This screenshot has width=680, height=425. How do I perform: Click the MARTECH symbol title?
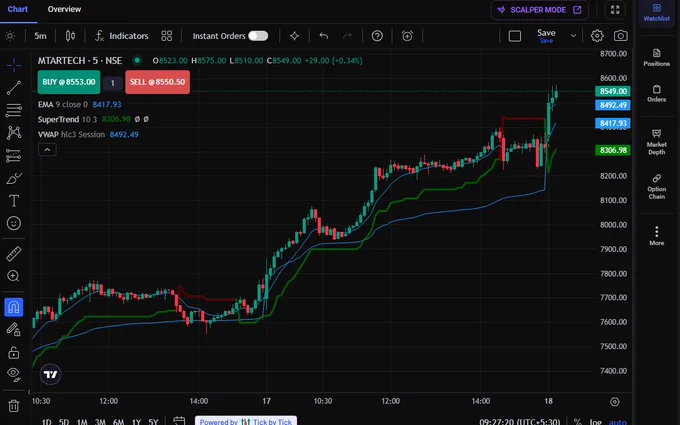80,61
